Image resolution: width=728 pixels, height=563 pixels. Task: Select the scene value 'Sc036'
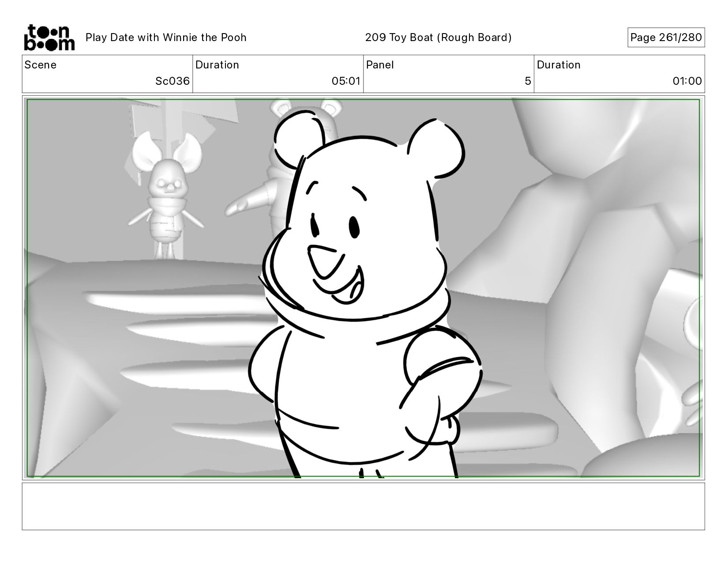tap(173, 81)
